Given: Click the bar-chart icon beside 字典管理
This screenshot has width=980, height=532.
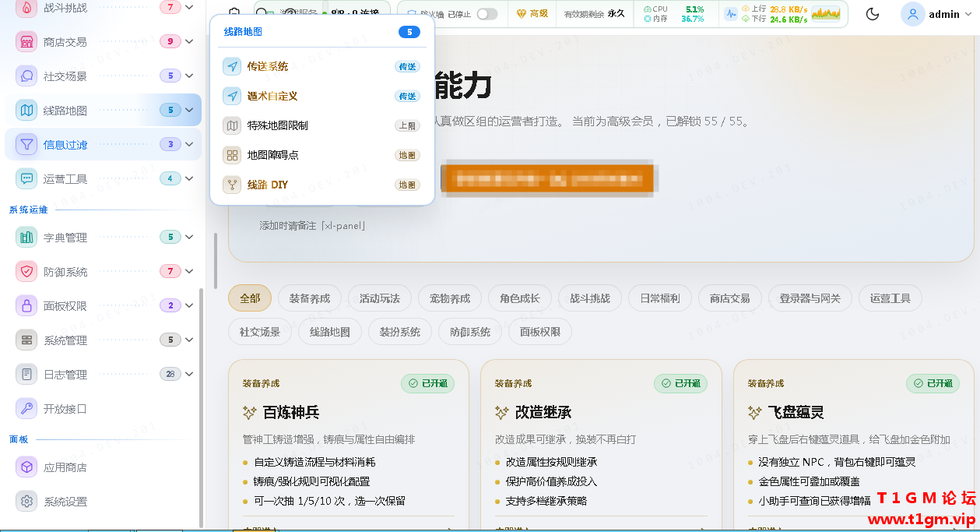Looking at the screenshot, I should tap(27, 238).
